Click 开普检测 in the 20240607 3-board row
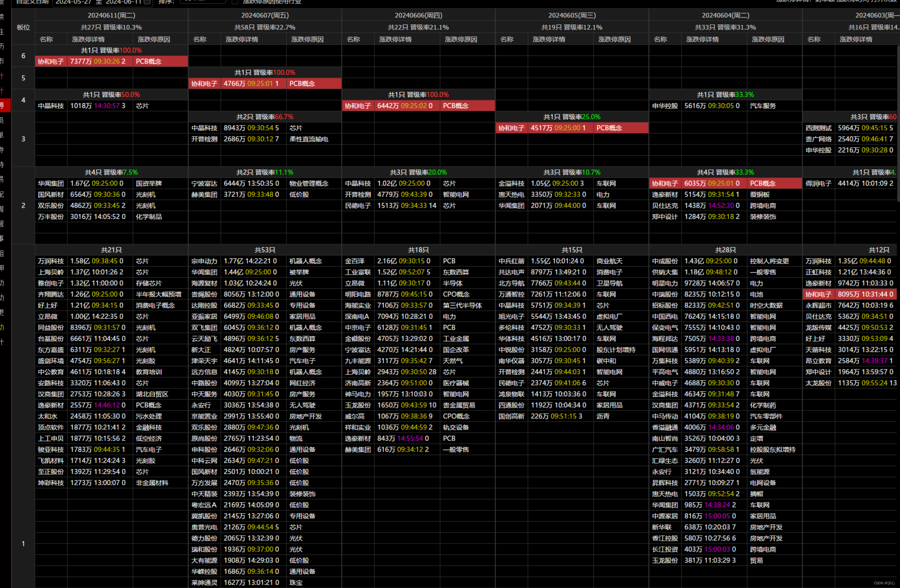The height and width of the screenshot is (588, 900). coord(204,139)
